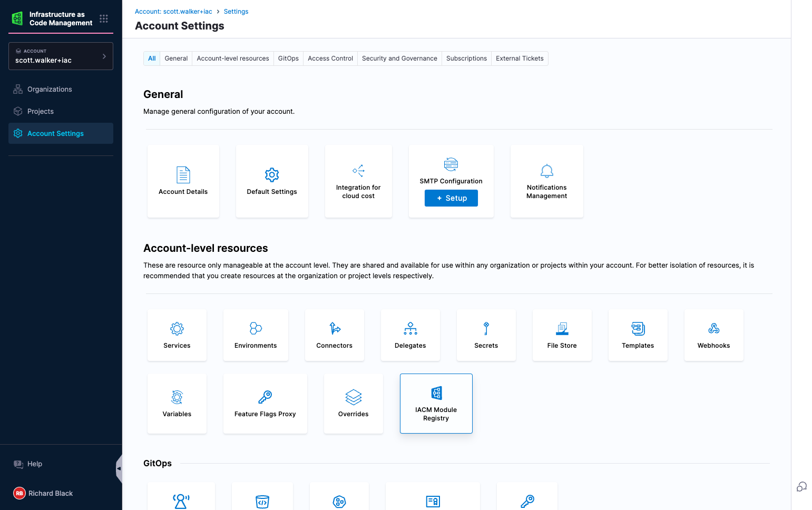Open Account Settings in the sidebar
The height and width of the screenshot is (510, 812).
[x=61, y=133]
